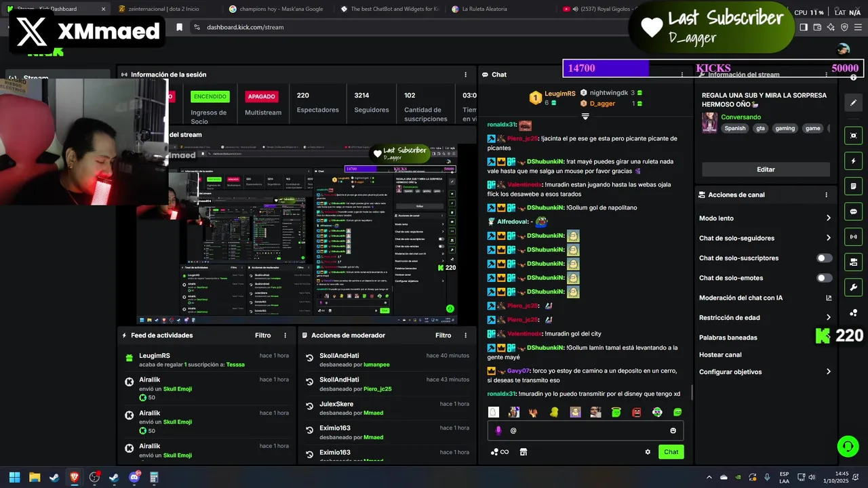Open Palabras baneadas option
The height and width of the screenshot is (488, 868).
tap(728, 338)
